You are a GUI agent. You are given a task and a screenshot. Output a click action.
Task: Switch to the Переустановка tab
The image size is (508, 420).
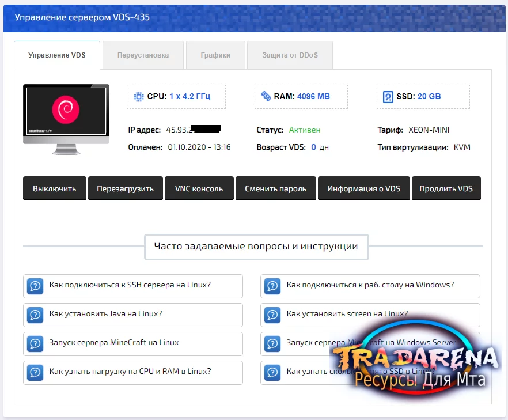143,55
